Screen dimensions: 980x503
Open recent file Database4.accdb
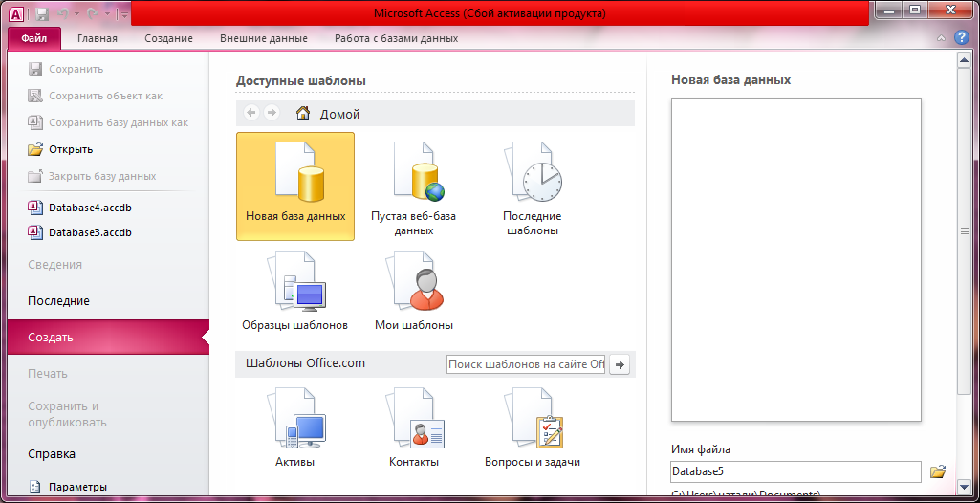pyautogui.click(x=80, y=208)
